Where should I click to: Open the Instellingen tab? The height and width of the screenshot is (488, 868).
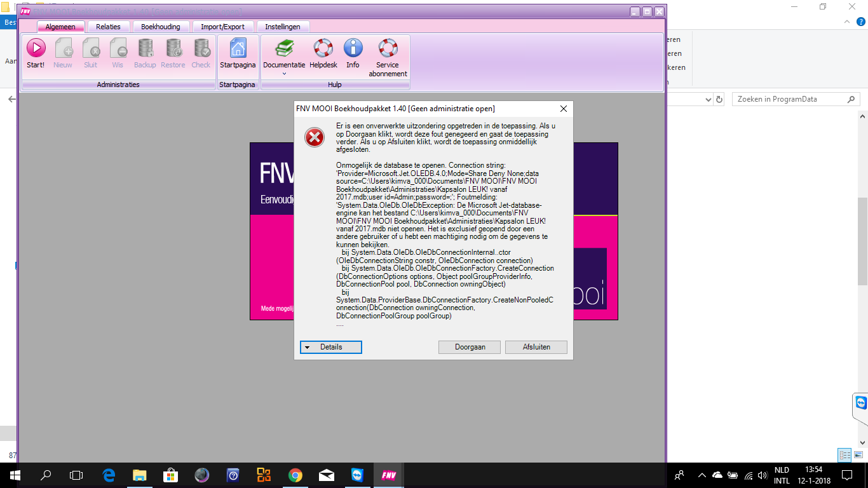click(x=283, y=27)
